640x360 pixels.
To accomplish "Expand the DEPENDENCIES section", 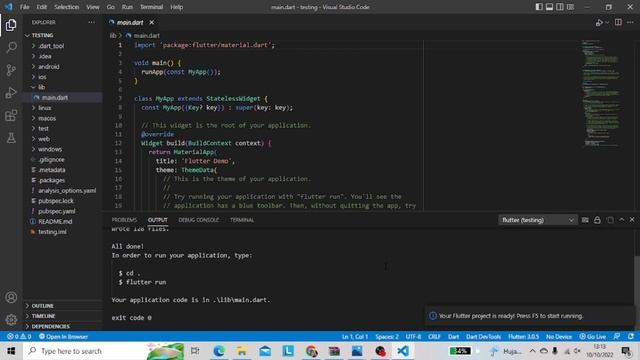I will pos(62,327).
